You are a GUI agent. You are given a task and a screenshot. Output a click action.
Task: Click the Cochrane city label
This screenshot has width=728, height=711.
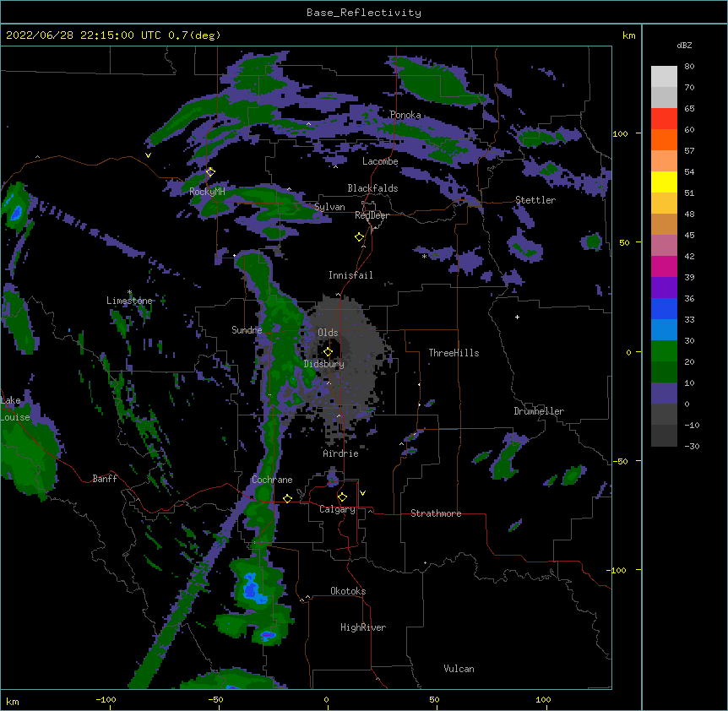272,480
